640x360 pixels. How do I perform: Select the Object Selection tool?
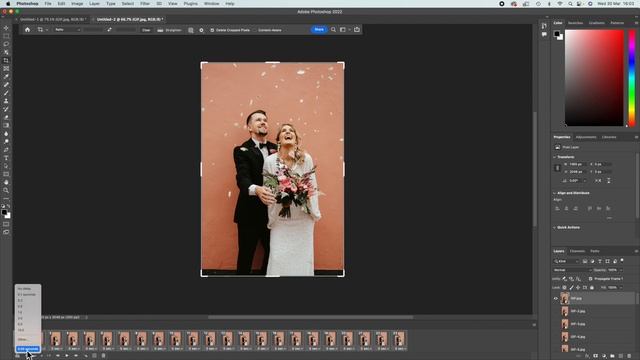tap(6, 52)
